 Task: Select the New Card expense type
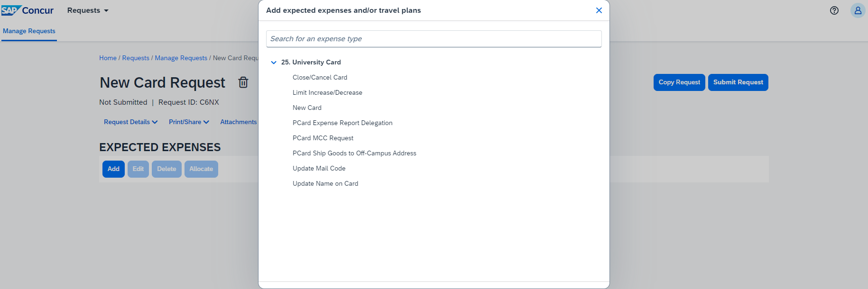pos(307,108)
